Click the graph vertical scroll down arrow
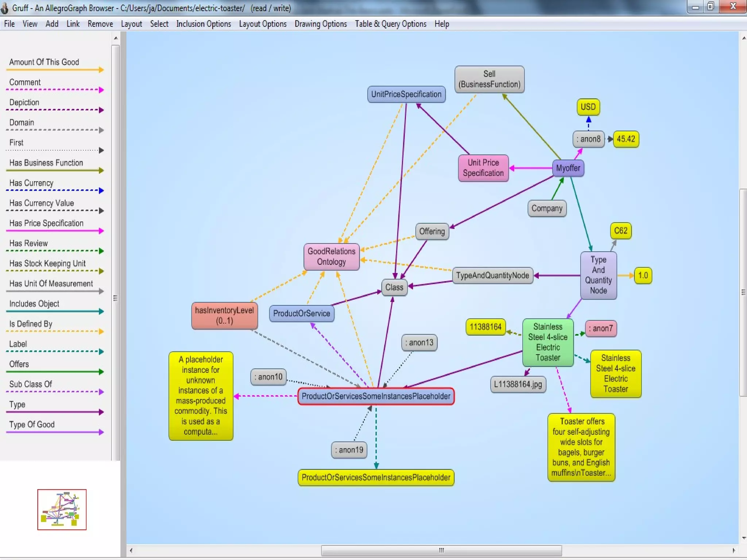The width and height of the screenshot is (747, 560). pyautogui.click(x=743, y=538)
